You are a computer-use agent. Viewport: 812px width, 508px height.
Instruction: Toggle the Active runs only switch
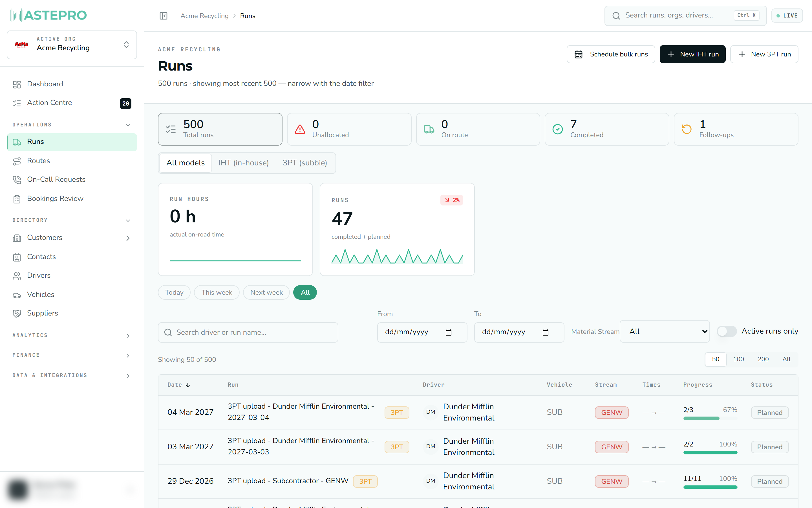click(727, 331)
